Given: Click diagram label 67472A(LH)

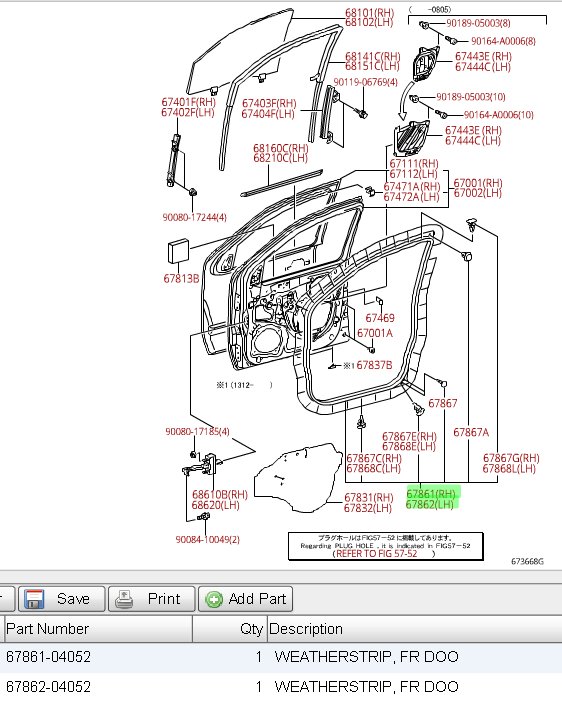Looking at the screenshot, I should tap(411, 197).
